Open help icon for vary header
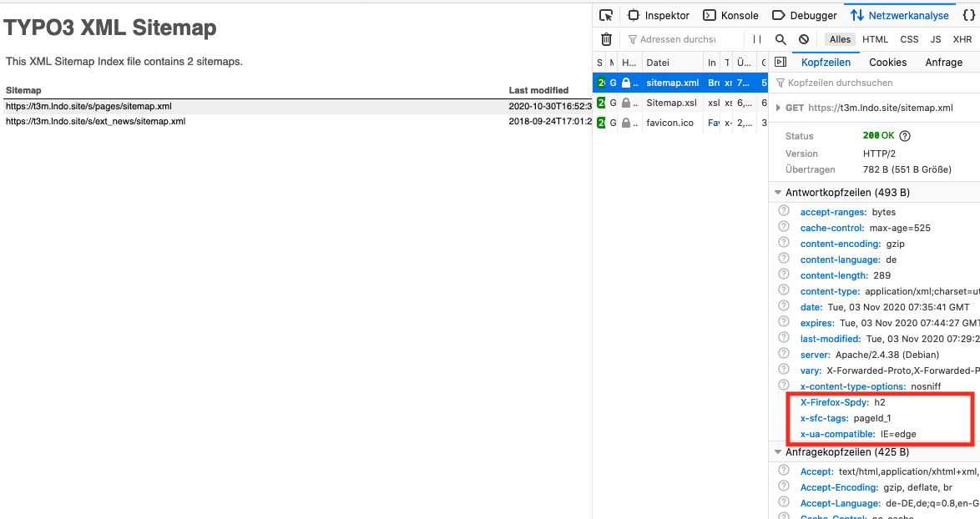The height and width of the screenshot is (519, 980). click(x=784, y=369)
